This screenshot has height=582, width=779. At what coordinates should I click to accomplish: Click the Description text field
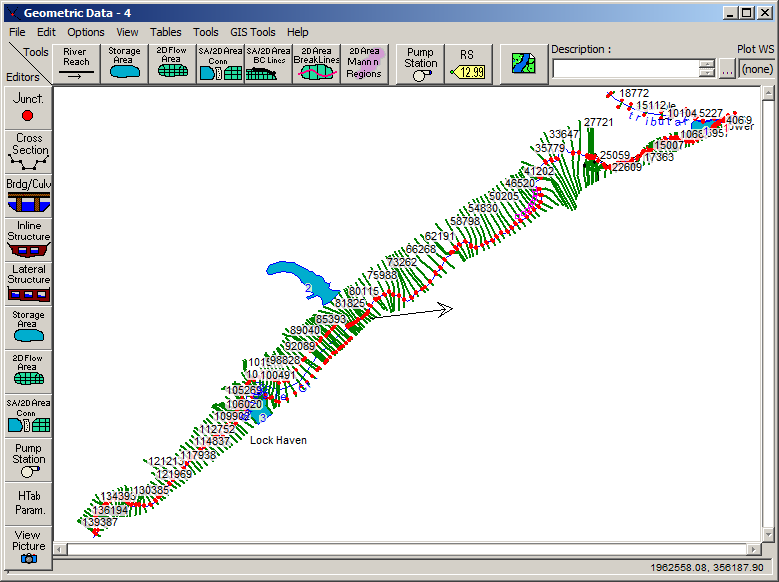click(x=626, y=69)
